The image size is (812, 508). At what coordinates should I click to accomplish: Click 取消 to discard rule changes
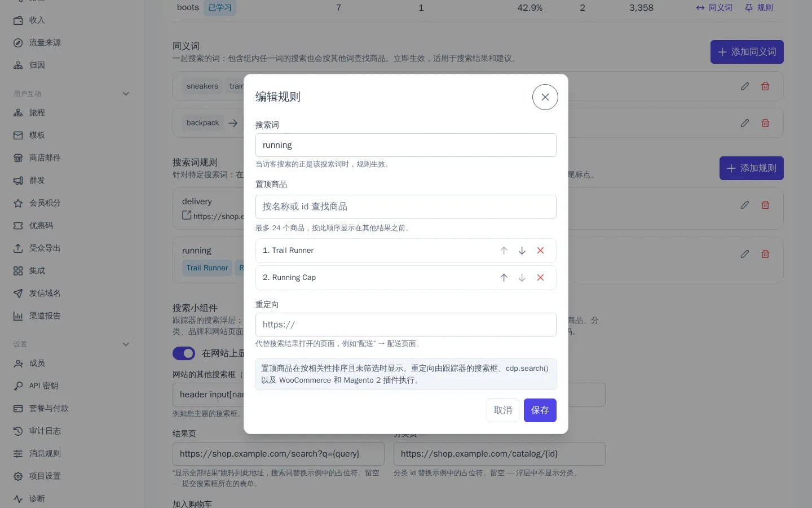tap(503, 410)
